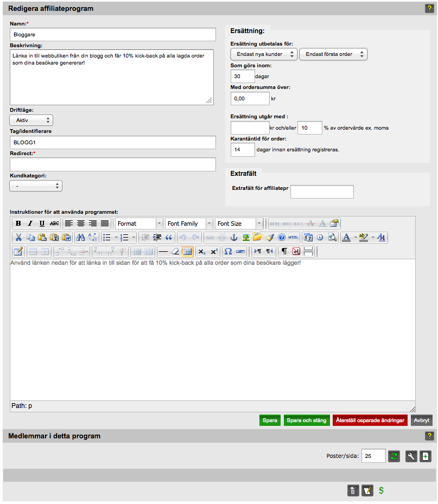Insert a blockquote
The height and width of the screenshot is (504, 438).
tap(168, 238)
